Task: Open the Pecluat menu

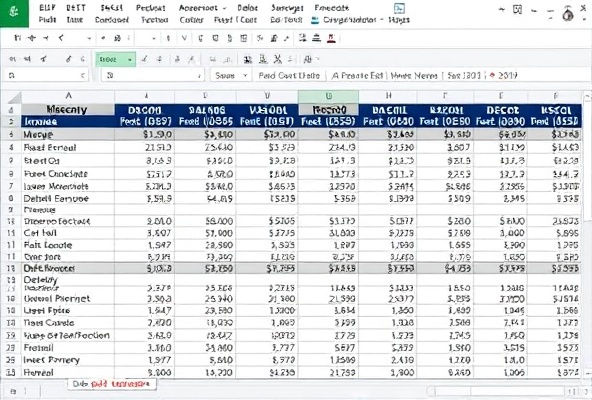Action: [x=151, y=8]
